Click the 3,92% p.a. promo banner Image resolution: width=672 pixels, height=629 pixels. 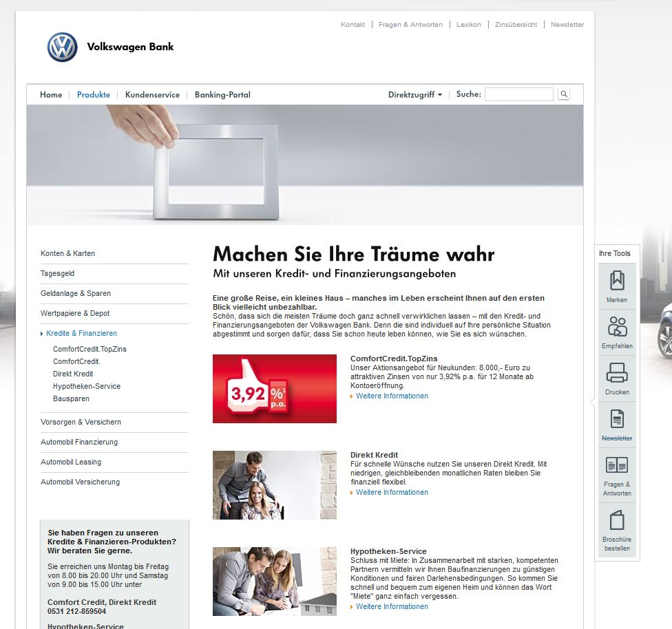(275, 389)
